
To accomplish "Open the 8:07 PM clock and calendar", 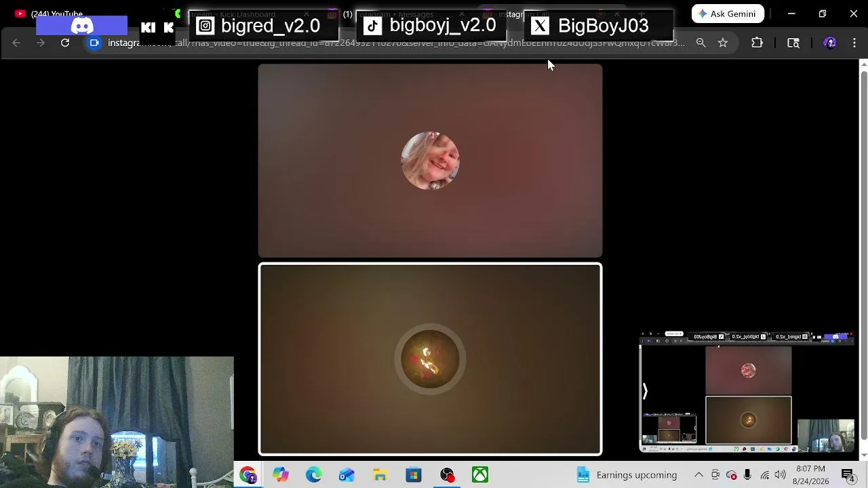I will 810,475.
